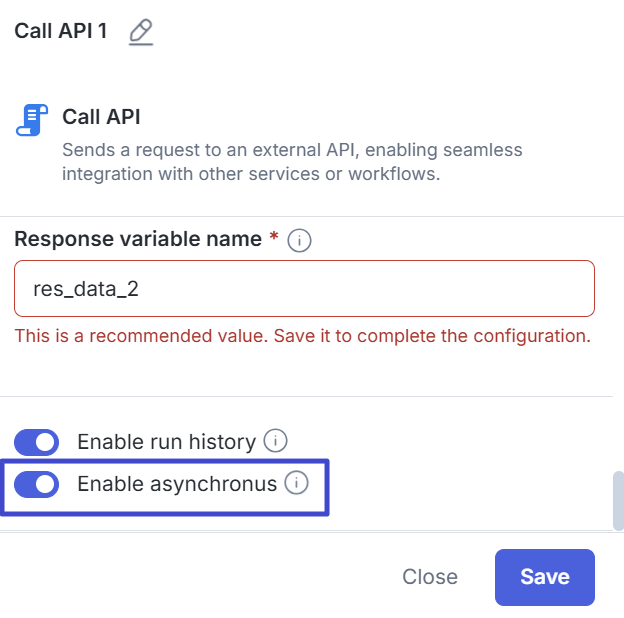Screen dimensions: 624x618
Task: Click the Response variable name label
Action: [139, 240]
